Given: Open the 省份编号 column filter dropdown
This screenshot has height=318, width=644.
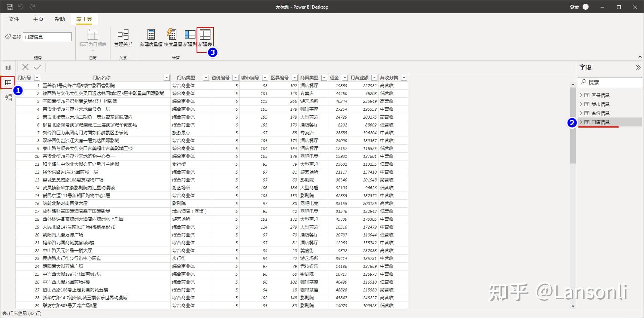Looking at the screenshot, I should tap(235, 78).
